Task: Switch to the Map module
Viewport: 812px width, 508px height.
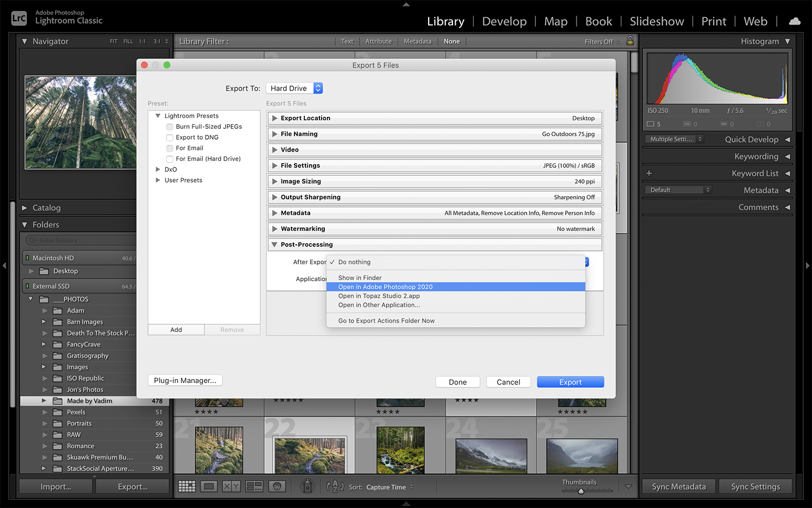Action: pyautogui.click(x=555, y=22)
